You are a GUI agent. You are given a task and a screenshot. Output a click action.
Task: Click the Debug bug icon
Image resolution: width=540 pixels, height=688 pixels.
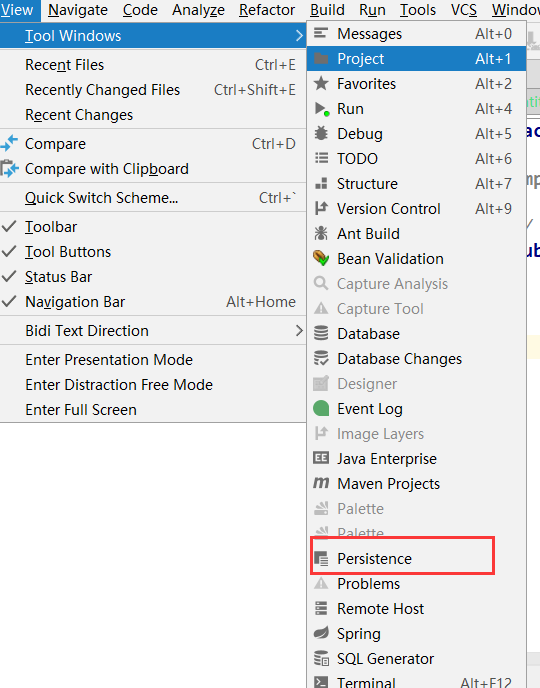[321, 133]
